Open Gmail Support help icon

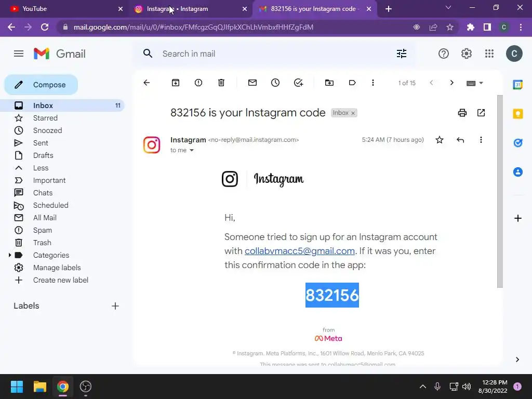[x=444, y=54]
